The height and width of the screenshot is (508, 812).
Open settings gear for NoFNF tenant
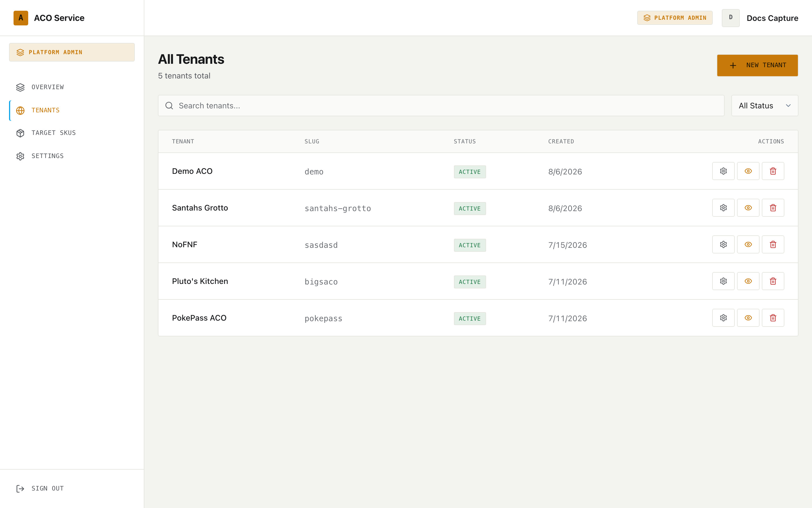click(x=723, y=244)
